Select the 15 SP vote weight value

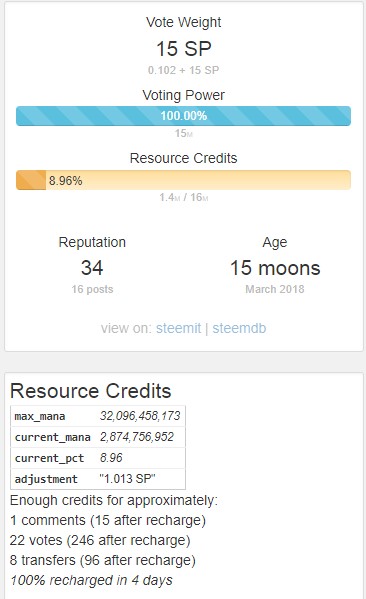184,49
